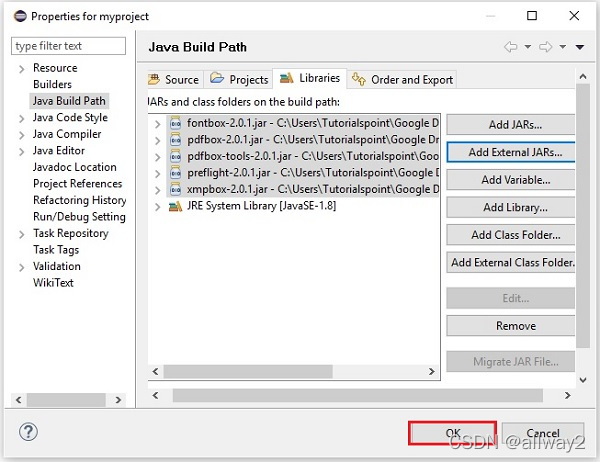Click the pdfbox-2.0.1.jar jar icon
The image size is (600, 462).
(x=175, y=140)
